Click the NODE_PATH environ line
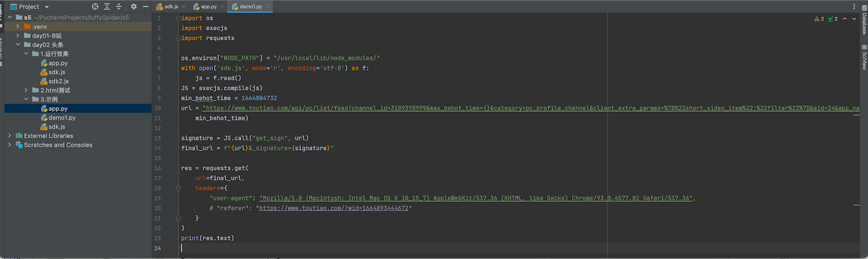 [x=280, y=58]
